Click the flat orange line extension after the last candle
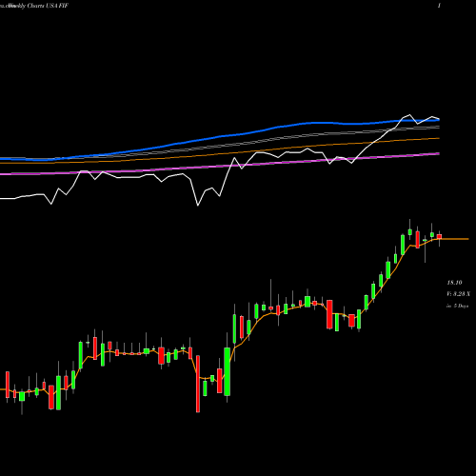Screen dimensions: 476x476 point(455,239)
